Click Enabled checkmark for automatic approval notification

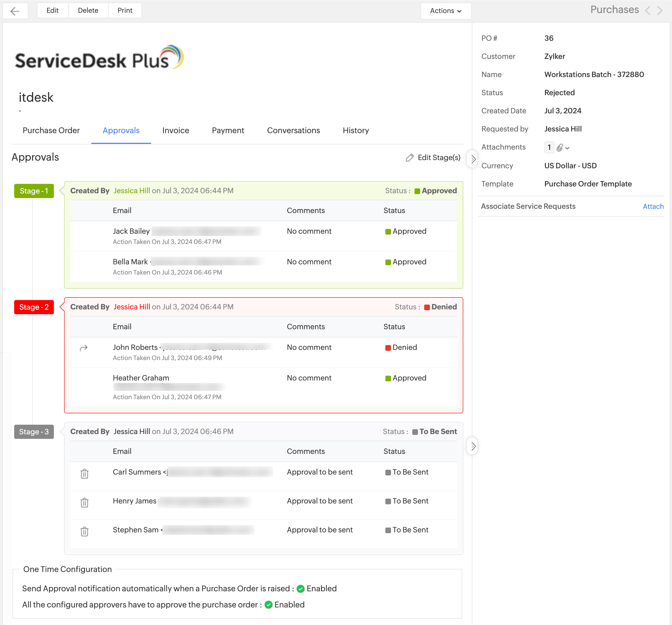(x=301, y=589)
